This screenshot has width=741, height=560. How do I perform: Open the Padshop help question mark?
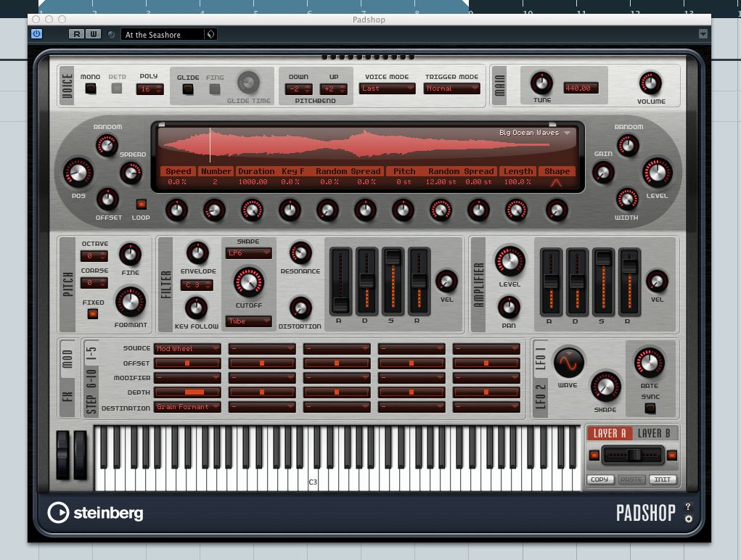click(x=688, y=506)
